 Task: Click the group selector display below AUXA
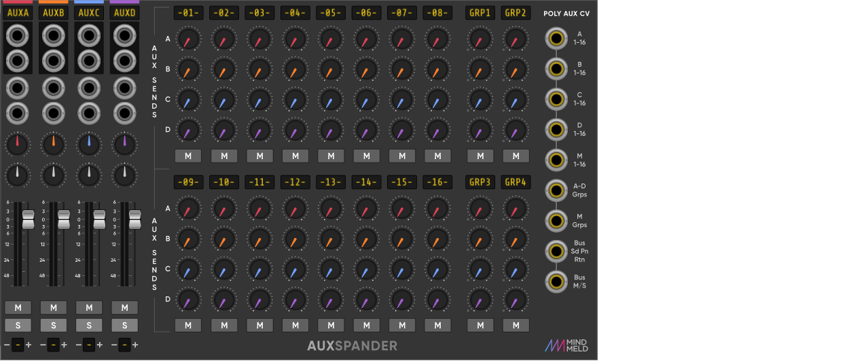(18, 345)
